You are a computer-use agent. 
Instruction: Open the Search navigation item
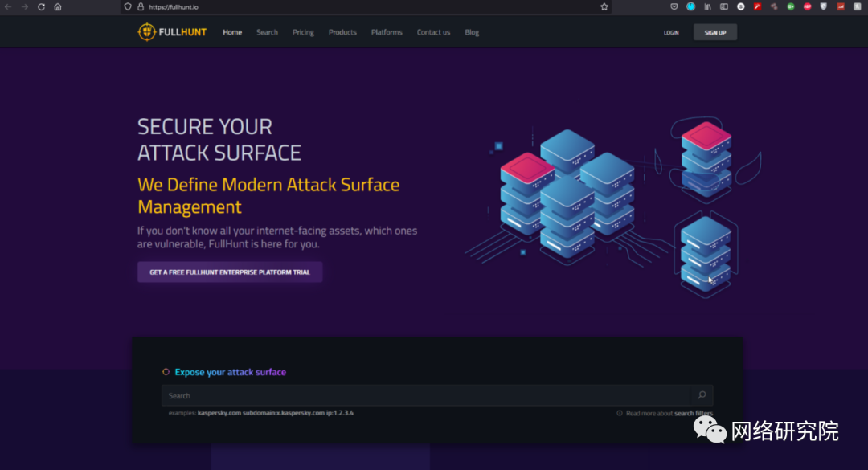(267, 32)
